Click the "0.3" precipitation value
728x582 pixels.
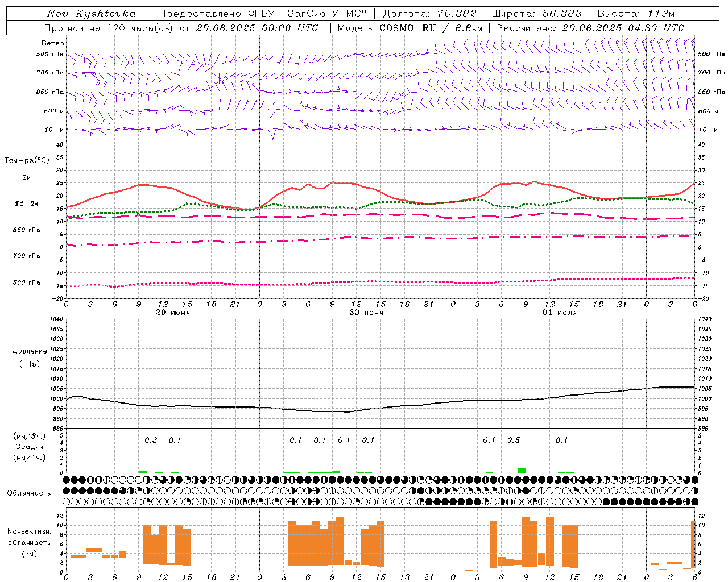pyautogui.click(x=151, y=440)
